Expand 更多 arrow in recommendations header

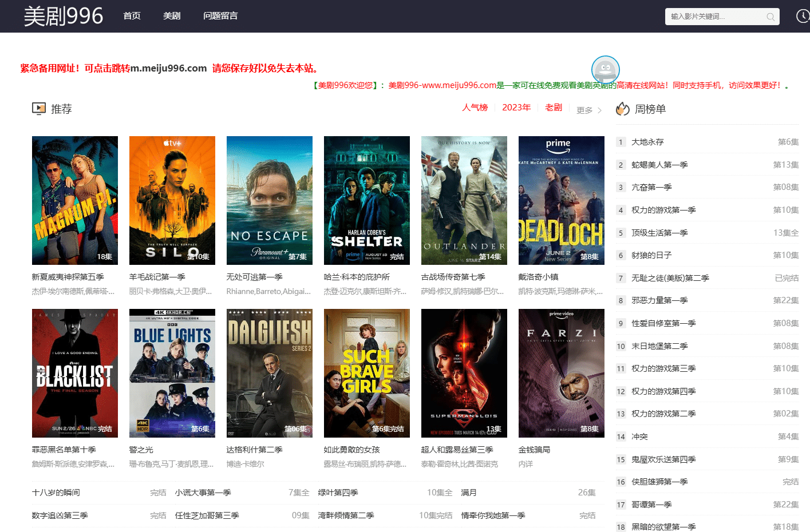[599, 110]
